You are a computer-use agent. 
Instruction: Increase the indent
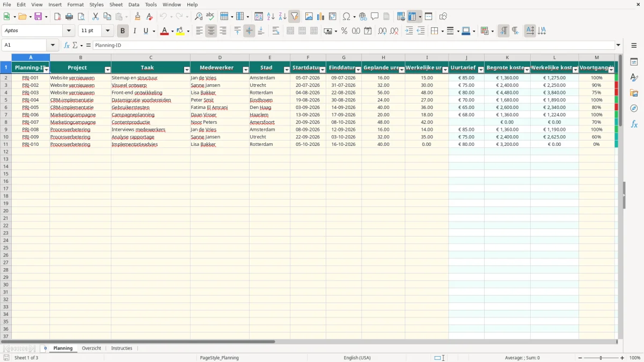click(409, 31)
